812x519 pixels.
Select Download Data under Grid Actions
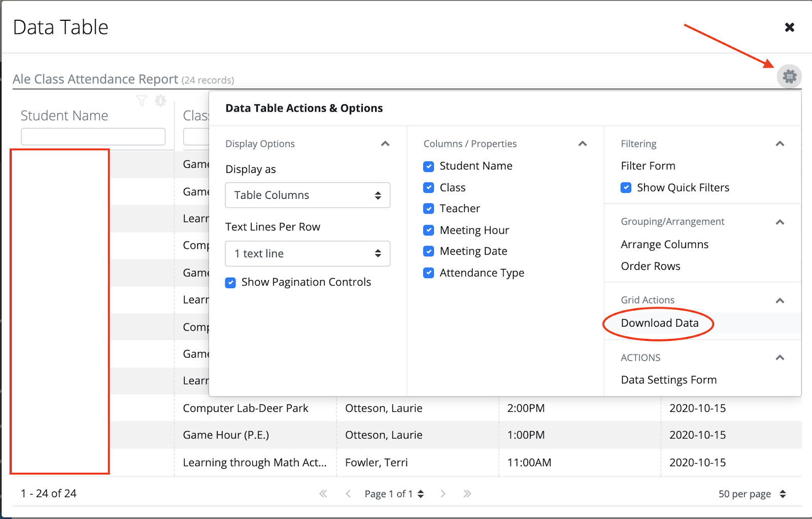[659, 323]
